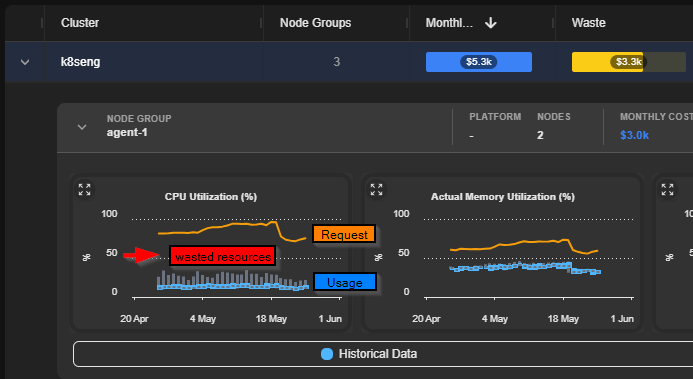This screenshot has width=693, height=379.
Task: Select the k8seng cluster name
Action: pos(80,62)
